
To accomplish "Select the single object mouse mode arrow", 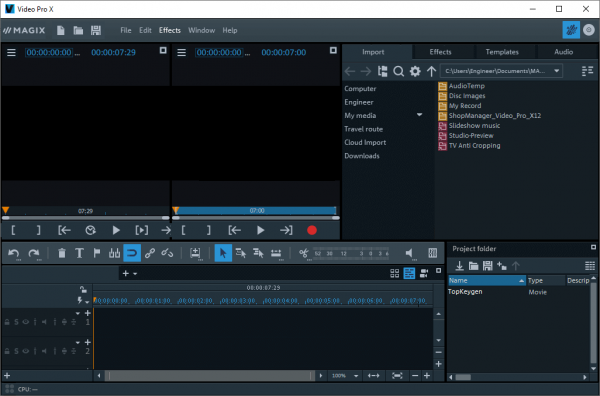I will 223,253.
